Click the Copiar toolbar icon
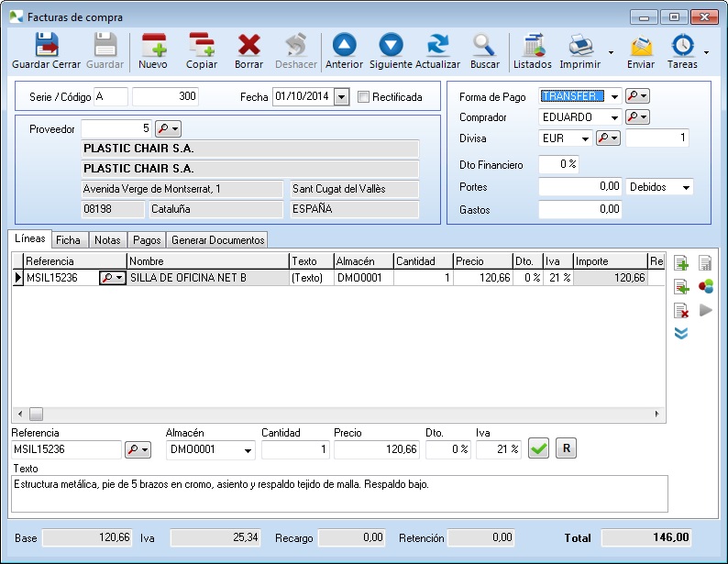This screenshot has width=728, height=564. 202,44
